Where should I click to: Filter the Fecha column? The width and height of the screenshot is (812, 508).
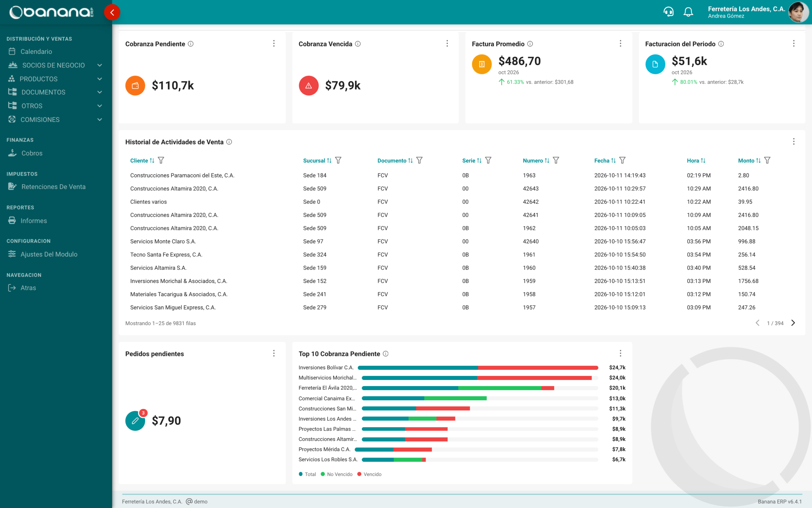tap(622, 161)
